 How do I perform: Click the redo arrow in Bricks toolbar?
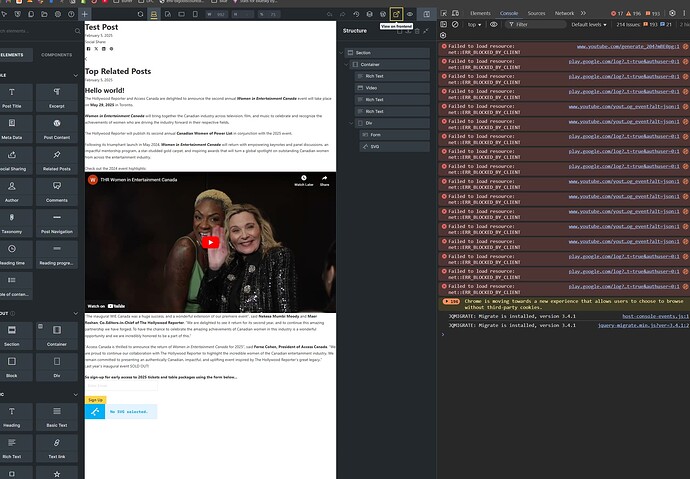coord(342,14)
